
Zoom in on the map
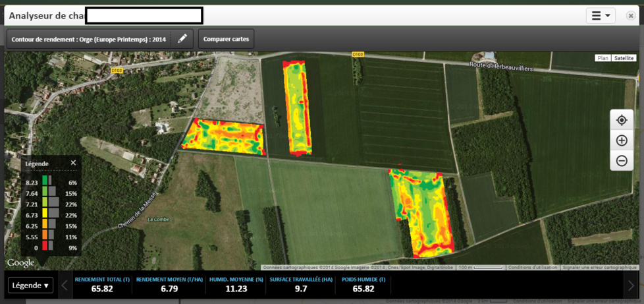621,140
